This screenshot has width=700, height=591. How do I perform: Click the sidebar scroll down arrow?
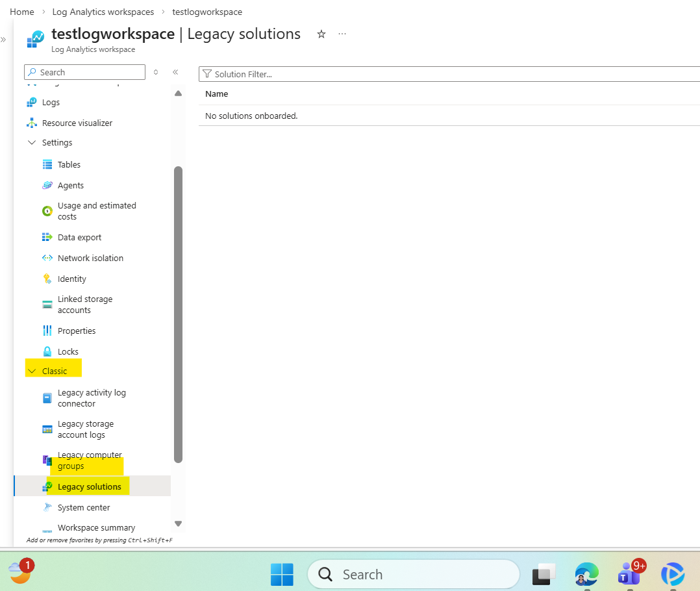pos(178,523)
